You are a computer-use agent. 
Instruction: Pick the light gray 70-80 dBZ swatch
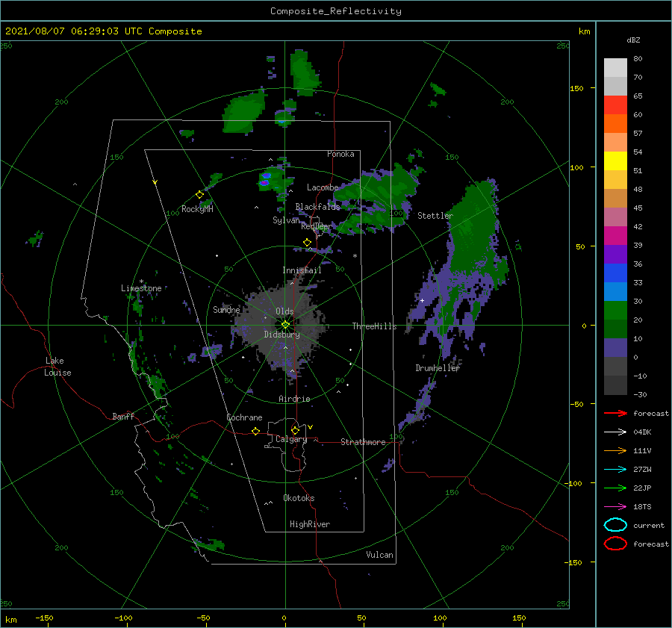pos(615,67)
